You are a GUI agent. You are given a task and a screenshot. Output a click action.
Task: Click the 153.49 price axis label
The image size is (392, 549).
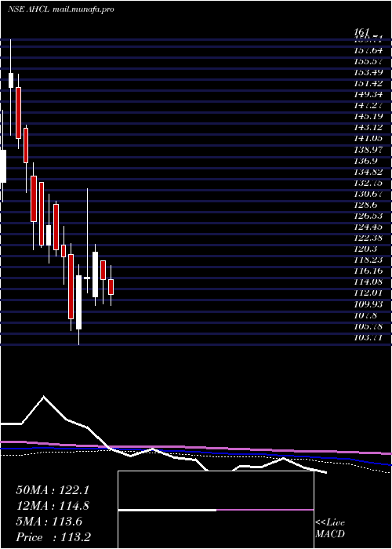368,72
